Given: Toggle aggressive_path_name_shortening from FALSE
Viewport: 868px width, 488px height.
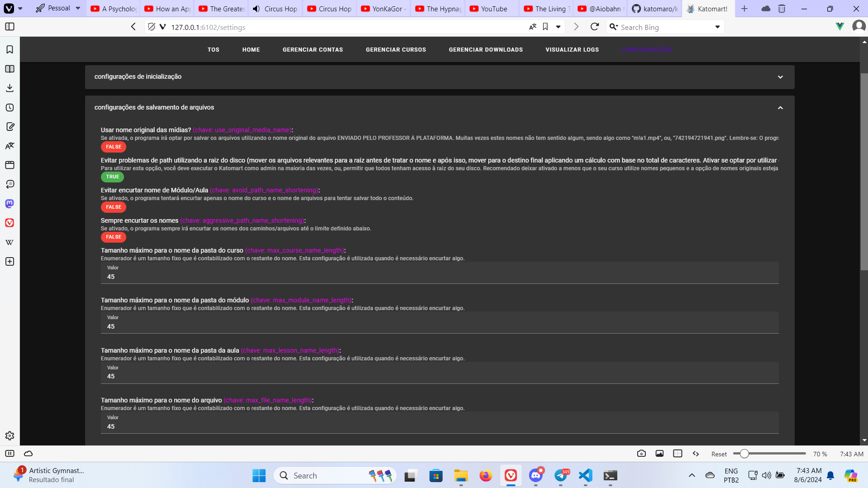Looking at the screenshot, I should click(113, 237).
